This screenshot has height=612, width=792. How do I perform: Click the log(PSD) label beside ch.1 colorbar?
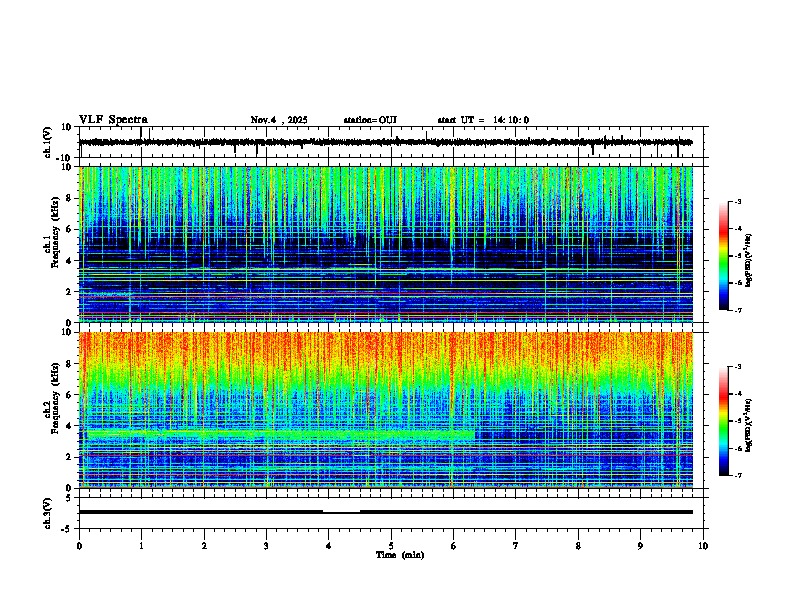(748, 261)
